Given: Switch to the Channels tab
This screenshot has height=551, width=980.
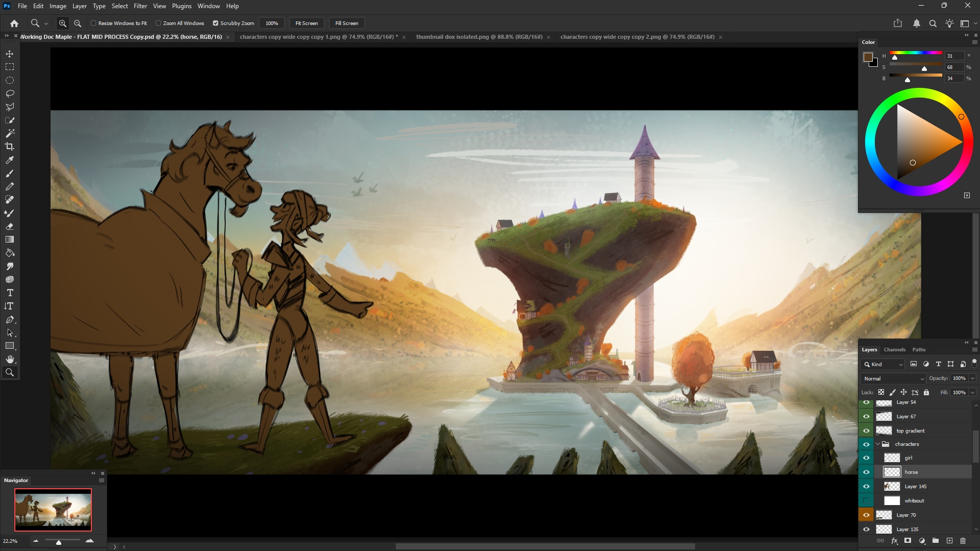Looking at the screenshot, I should (894, 350).
